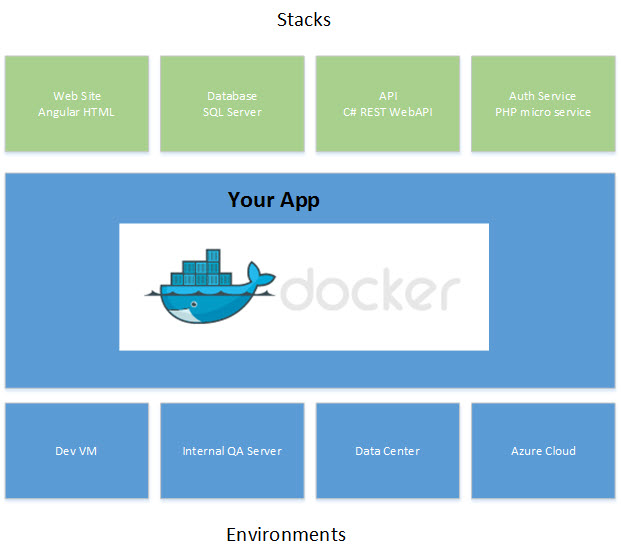The width and height of the screenshot is (621, 558).
Task: Click the Docker whale logo
Action: pyautogui.click(x=210, y=286)
